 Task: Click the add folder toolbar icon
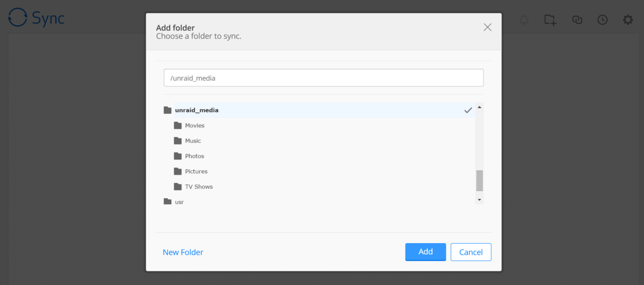pos(550,20)
